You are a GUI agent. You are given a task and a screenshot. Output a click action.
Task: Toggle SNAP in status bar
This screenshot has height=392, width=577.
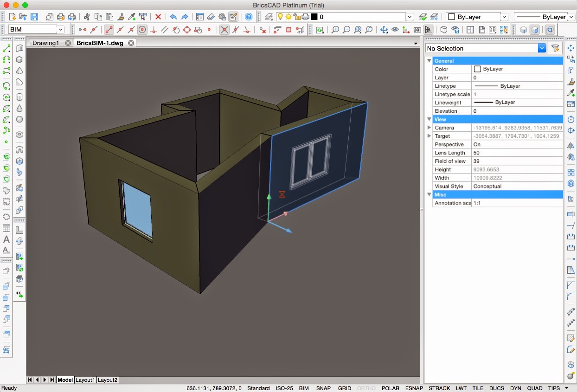point(324,388)
